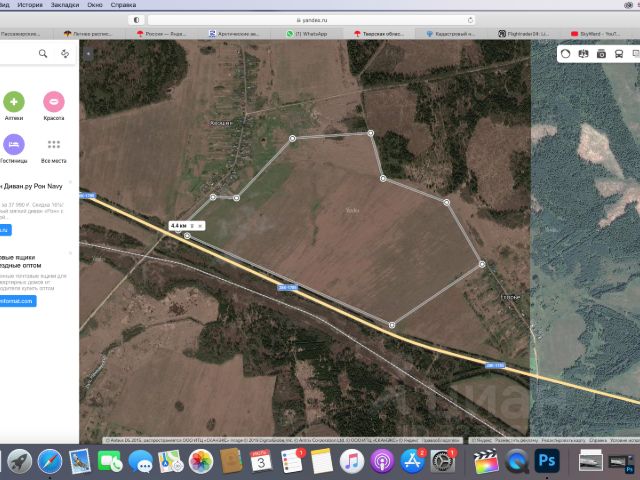This screenshot has height=480, width=640.
Task: Open Reminders from the Dock
Action: pos(292,462)
